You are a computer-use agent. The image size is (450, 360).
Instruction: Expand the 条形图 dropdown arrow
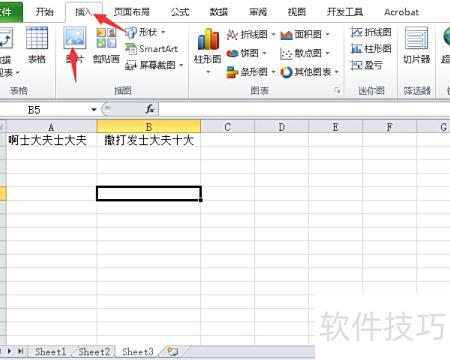pos(273,72)
